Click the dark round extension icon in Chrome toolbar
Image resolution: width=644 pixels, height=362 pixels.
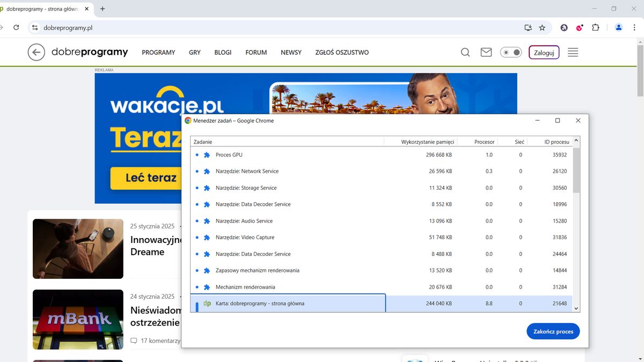[564, 27]
